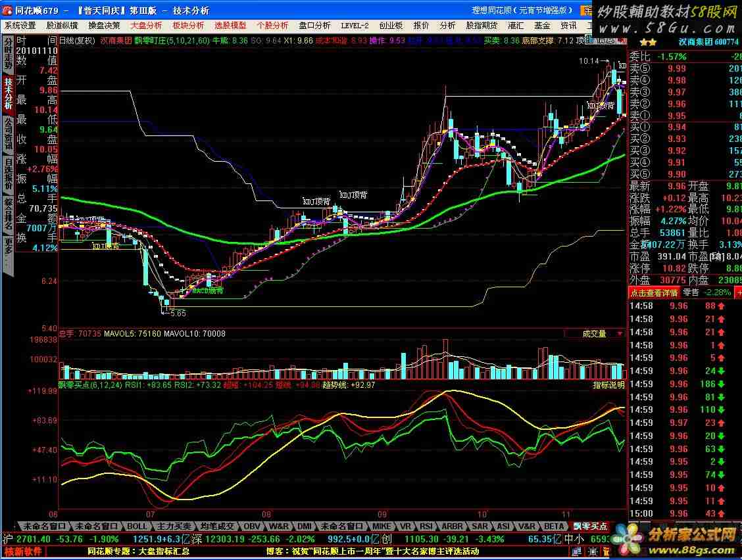Select the DMI indicator tab
The height and width of the screenshot is (560, 742).
pos(304,526)
